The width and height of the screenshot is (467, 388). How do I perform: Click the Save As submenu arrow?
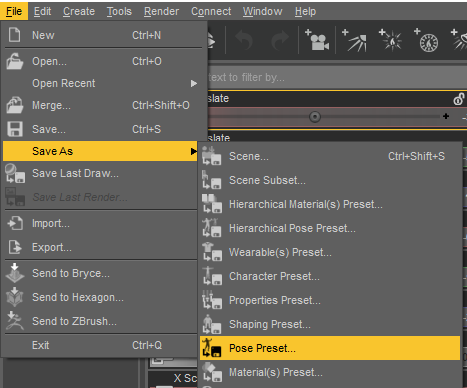194,151
